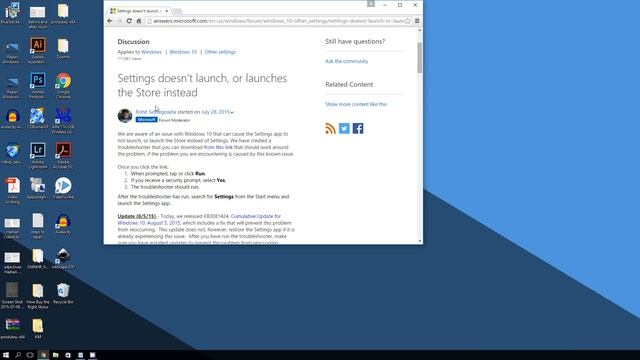Viewport: 640px width, 360px height.
Task: Share via the Facebook icon
Action: click(358, 128)
